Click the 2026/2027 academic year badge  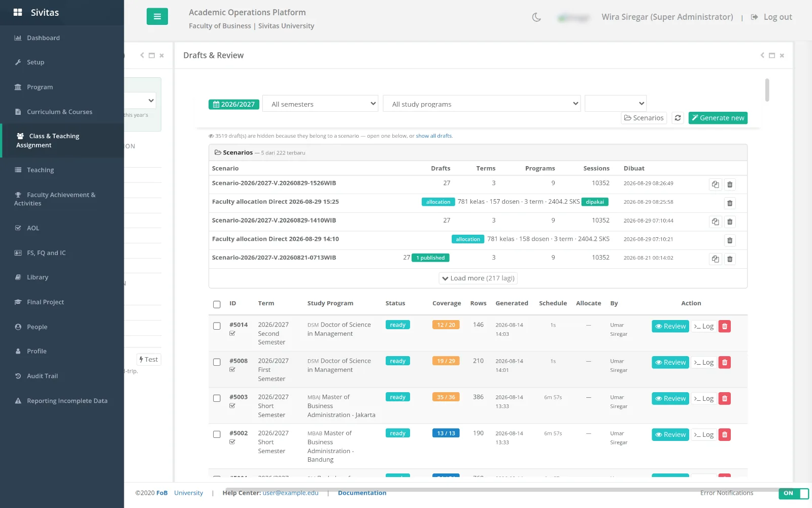tap(234, 104)
